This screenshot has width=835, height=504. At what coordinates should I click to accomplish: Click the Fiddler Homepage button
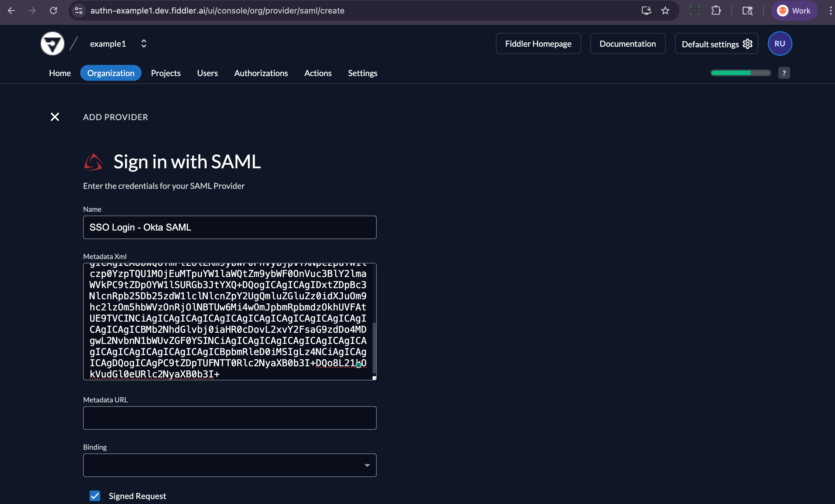click(538, 43)
